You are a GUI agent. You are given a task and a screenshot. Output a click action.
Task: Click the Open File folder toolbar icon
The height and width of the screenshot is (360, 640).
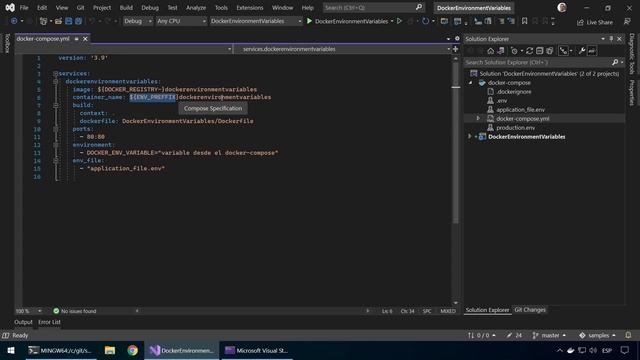tap(58, 21)
